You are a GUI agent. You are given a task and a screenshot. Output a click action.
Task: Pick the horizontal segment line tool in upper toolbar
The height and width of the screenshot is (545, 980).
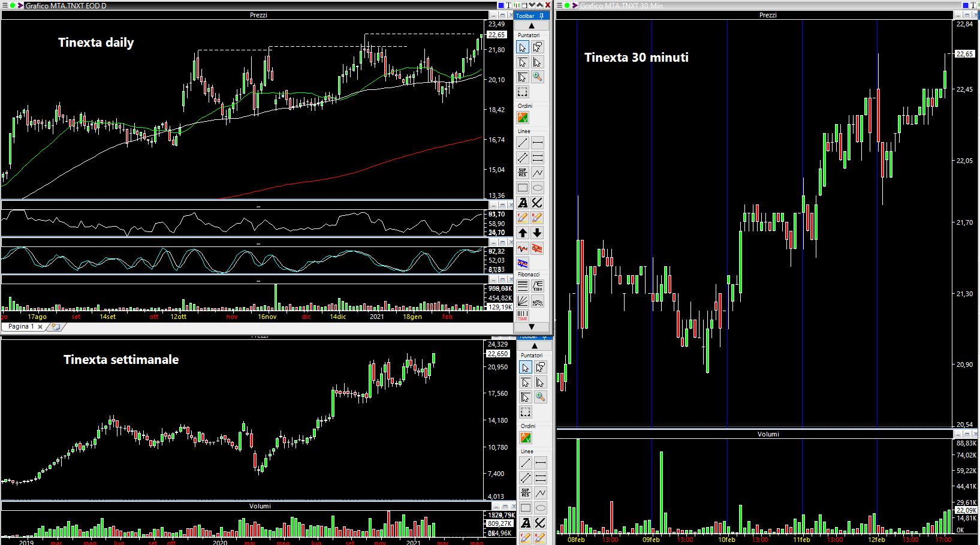(537, 143)
